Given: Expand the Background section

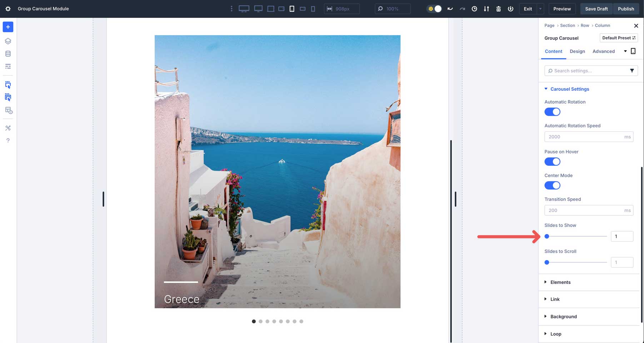Looking at the screenshot, I should click(564, 317).
